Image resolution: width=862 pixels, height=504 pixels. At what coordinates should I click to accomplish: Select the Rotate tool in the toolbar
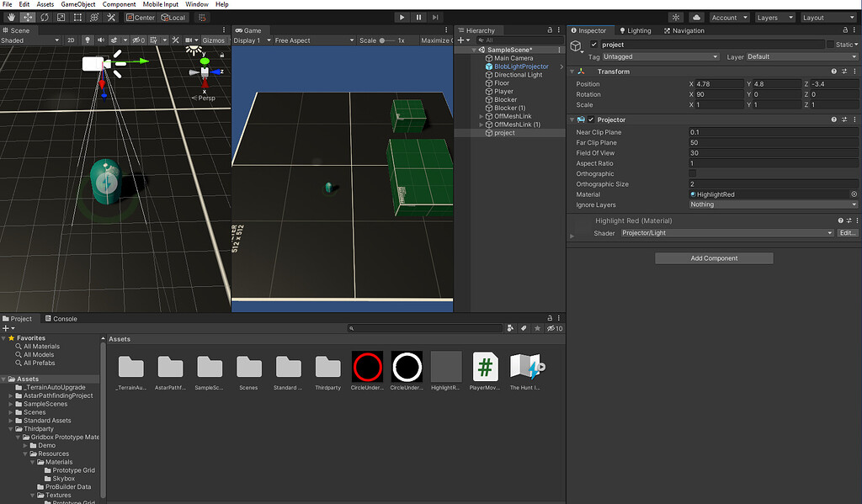(x=45, y=17)
